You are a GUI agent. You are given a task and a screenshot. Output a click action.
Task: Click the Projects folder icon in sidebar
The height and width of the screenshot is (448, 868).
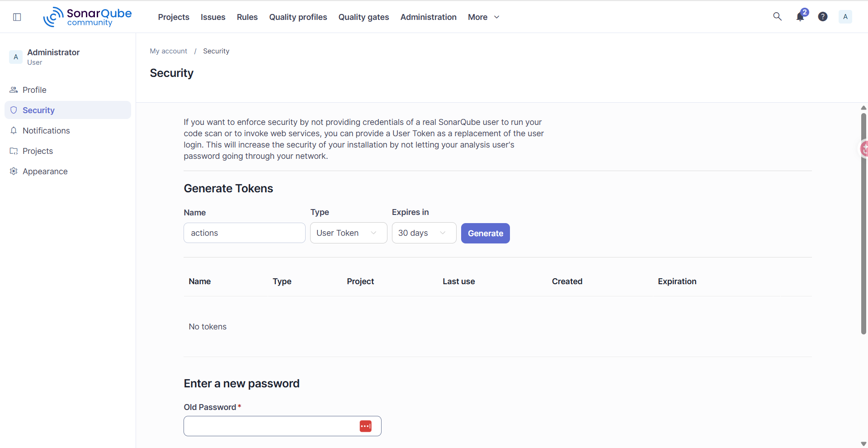tap(14, 151)
